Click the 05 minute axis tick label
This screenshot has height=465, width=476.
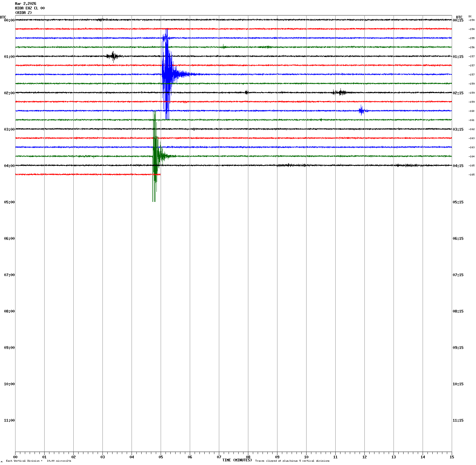click(x=161, y=457)
